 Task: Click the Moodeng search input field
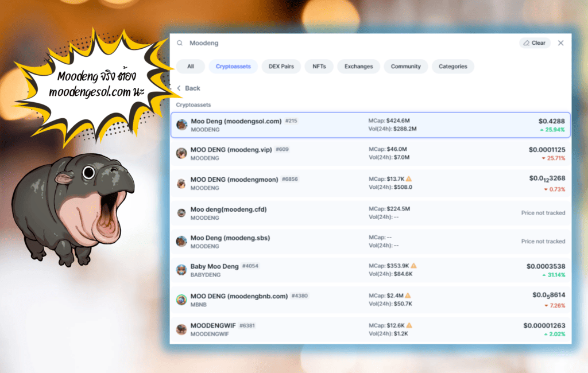click(x=345, y=43)
